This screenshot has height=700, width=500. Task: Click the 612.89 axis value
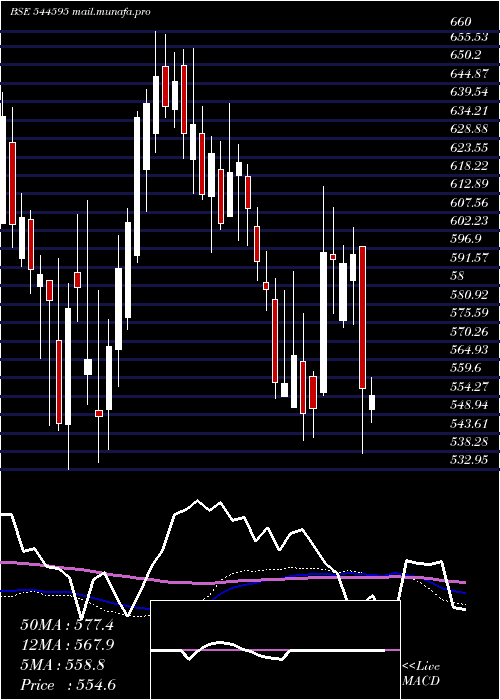pos(469,184)
